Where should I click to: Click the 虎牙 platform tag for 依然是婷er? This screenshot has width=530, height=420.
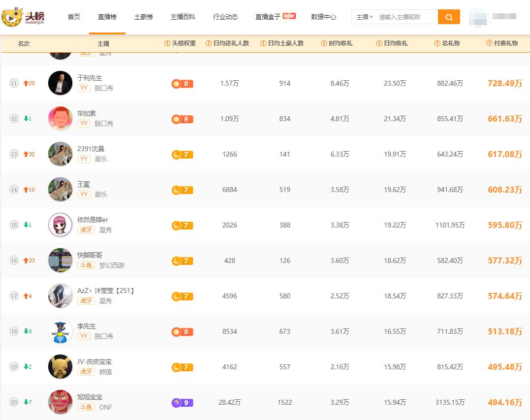pyautogui.click(x=86, y=230)
